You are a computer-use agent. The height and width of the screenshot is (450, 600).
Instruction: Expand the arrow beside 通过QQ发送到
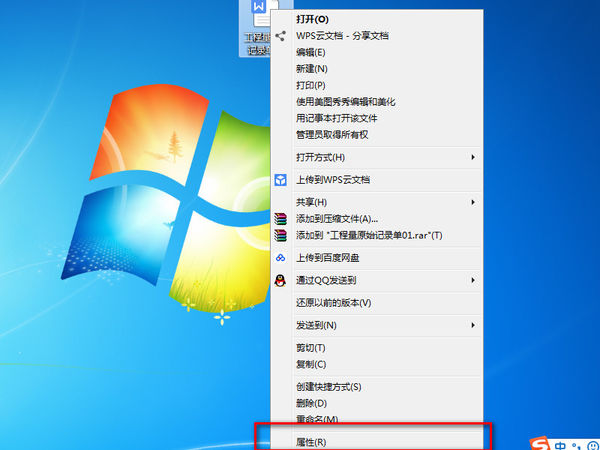click(473, 280)
